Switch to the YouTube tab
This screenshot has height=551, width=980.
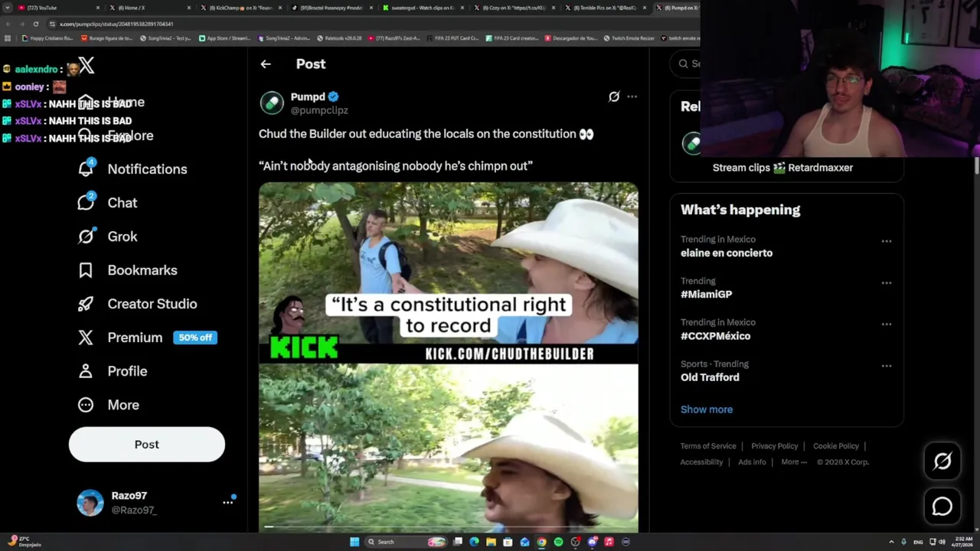pos(57,8)
